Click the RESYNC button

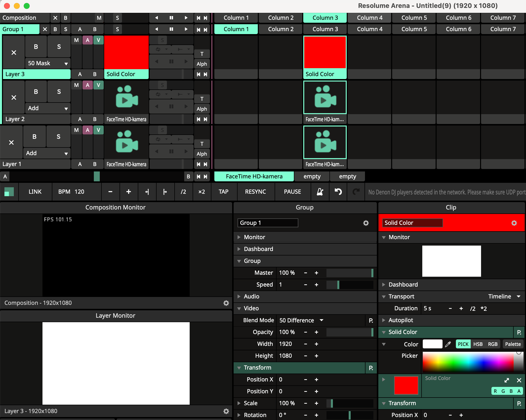coord(255,192)
